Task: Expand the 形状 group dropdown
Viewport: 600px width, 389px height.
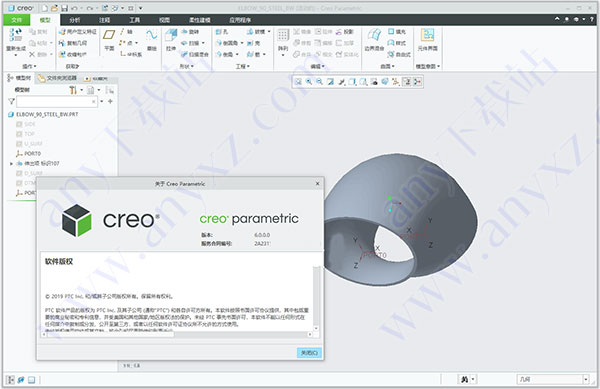Action: click(x=186, y=66)
